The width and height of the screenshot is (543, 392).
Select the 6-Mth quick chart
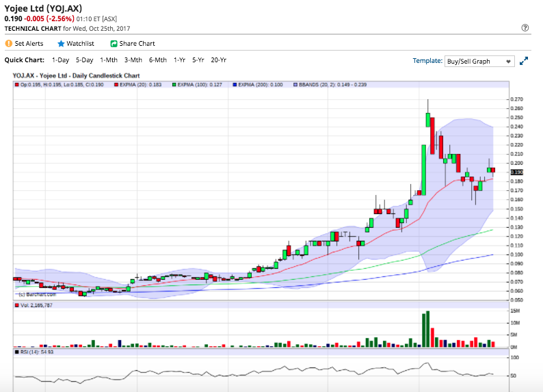click(x=158, y=60)
